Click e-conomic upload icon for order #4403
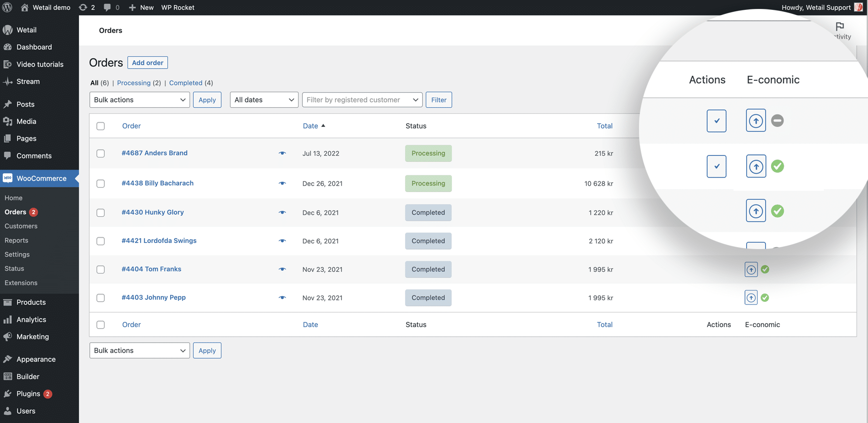Image resolution: width=868 pixels, height=423 pixels. click(751, 298)
